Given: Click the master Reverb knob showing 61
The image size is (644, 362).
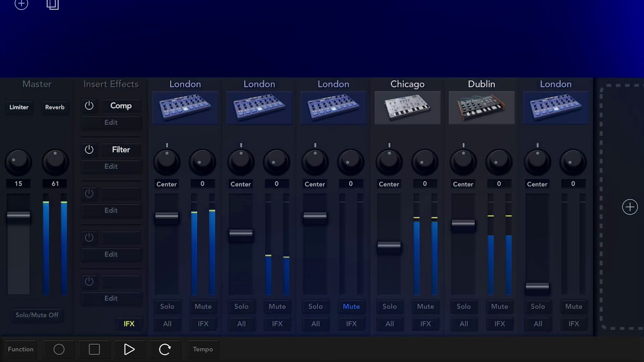Looking at the screenshot, I should click(55, 161).
